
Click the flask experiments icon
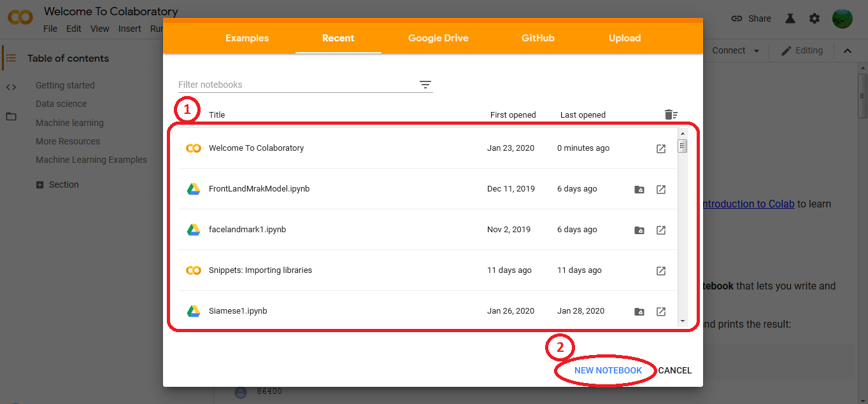pyautogui.click(x=790, y=18)
